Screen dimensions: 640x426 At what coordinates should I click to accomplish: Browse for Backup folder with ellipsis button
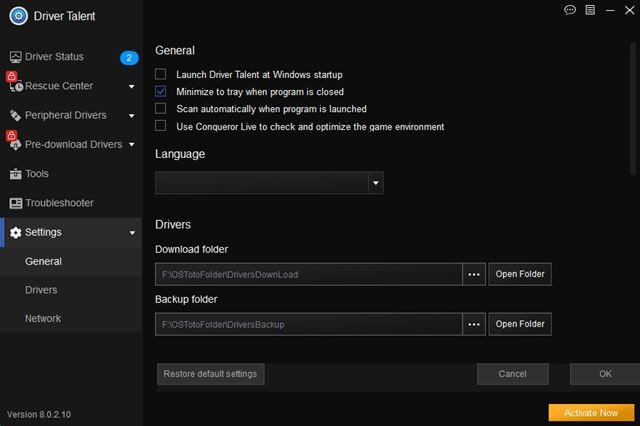(x=474, y=324)
